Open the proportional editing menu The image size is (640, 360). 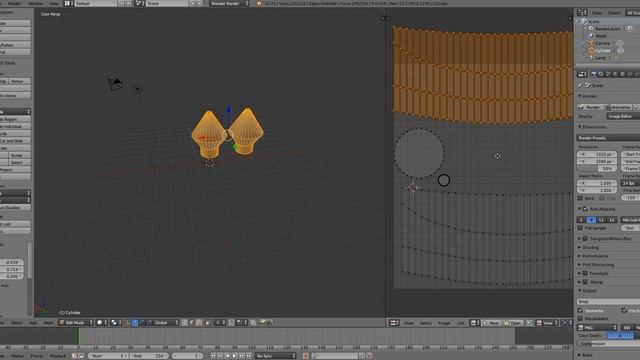click(220, 322)
